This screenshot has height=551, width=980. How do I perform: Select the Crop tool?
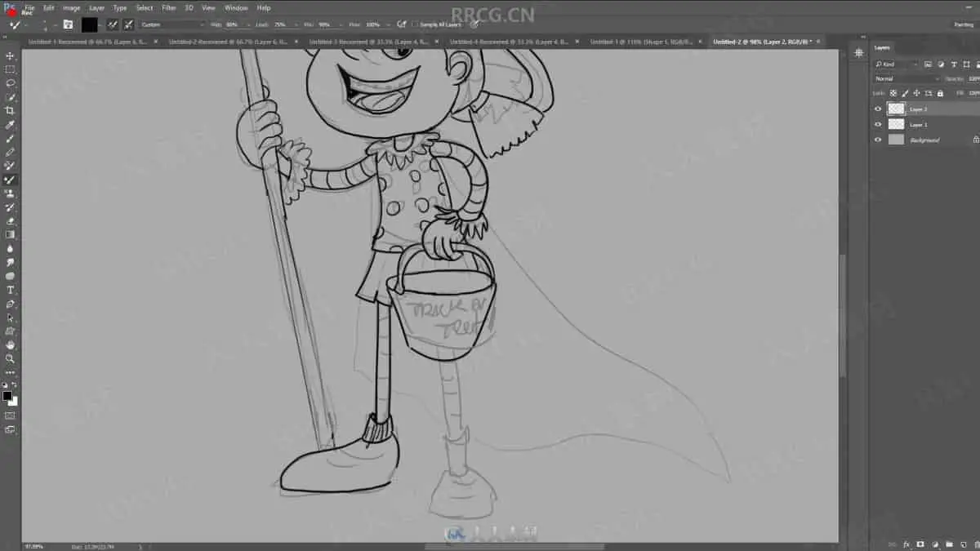pyautogui.click(x=10, y=111)
